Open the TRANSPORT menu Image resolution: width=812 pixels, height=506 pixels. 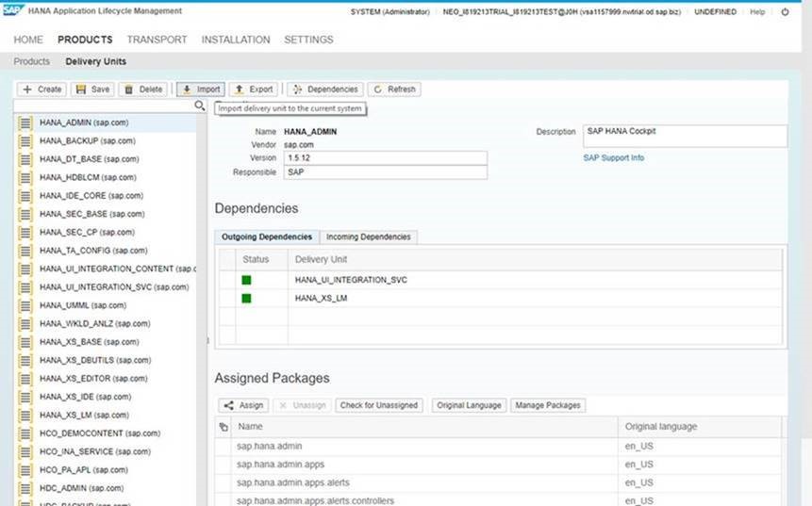pos(157,40)
